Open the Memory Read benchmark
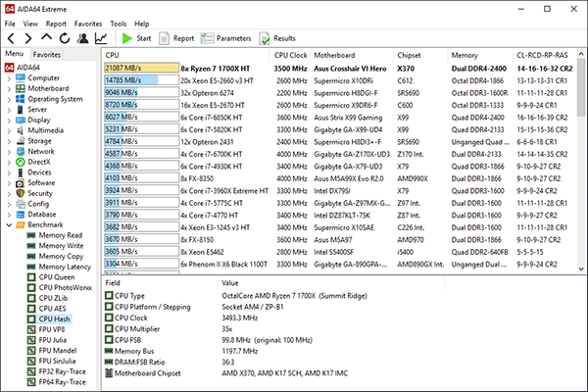588x392 pixels. [x=60, y=235]
